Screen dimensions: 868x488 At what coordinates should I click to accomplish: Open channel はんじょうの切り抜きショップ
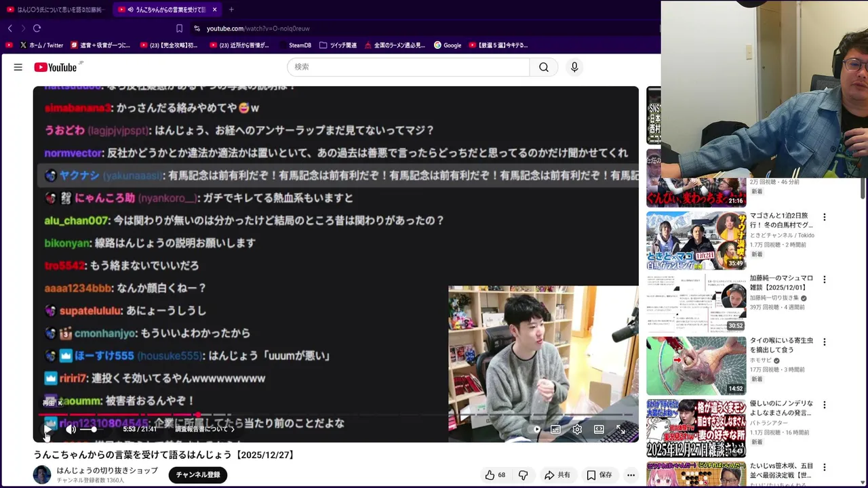(x=107, y=470)
